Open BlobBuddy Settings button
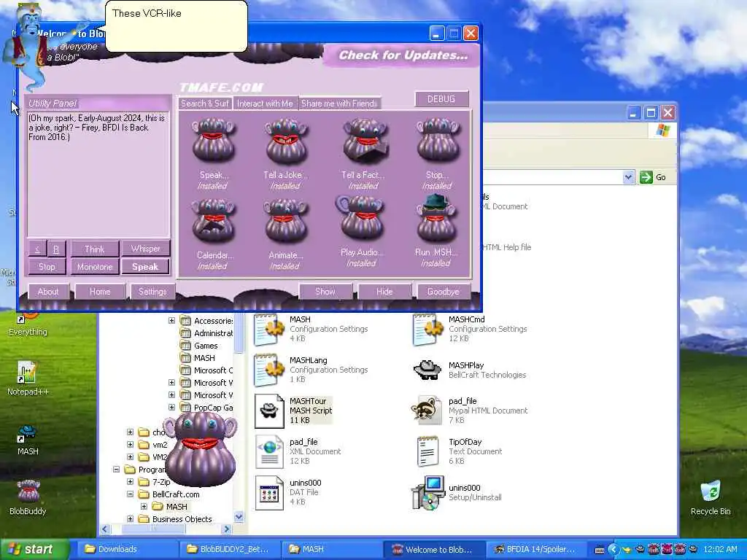 click(152, 292)
